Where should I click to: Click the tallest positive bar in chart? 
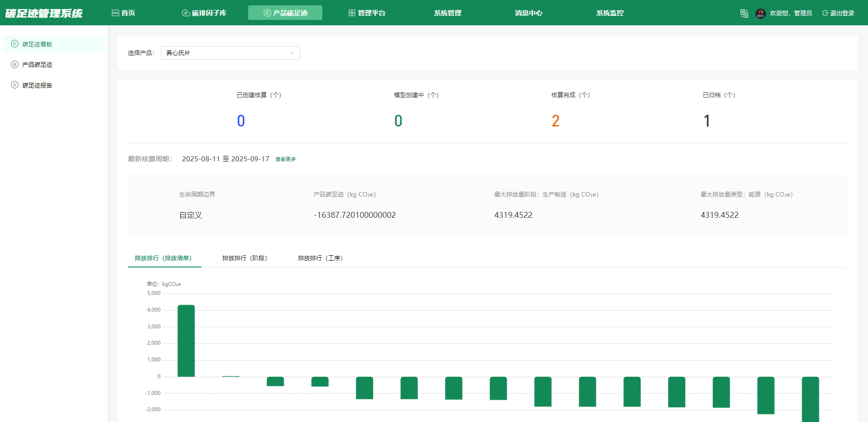(x=186, y=341)
